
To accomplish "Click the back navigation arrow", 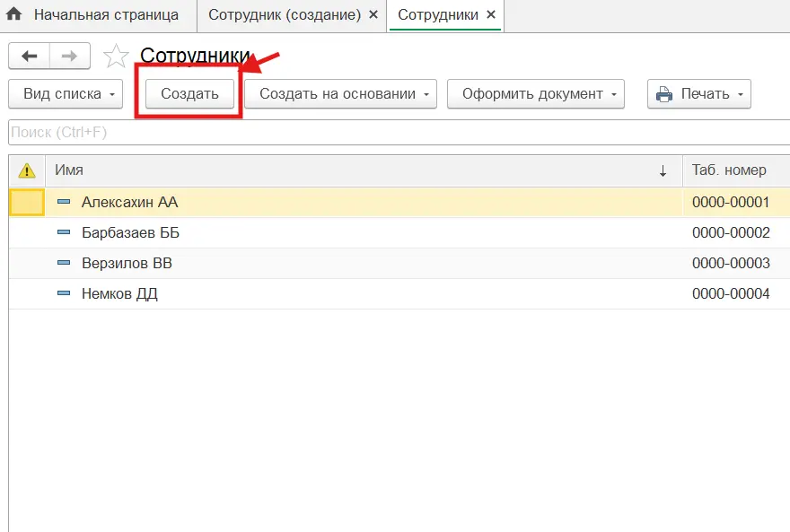I will [x=29, y=56].
